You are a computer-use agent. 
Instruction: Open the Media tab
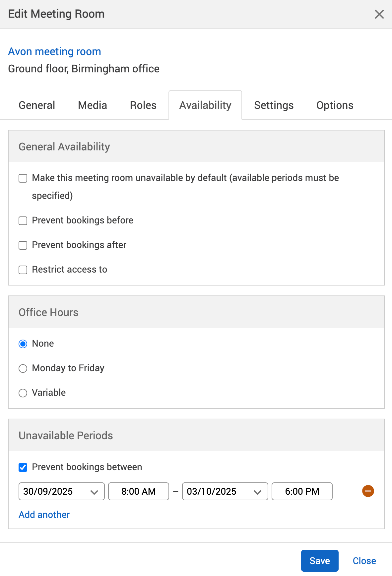[x=92, y=105]
